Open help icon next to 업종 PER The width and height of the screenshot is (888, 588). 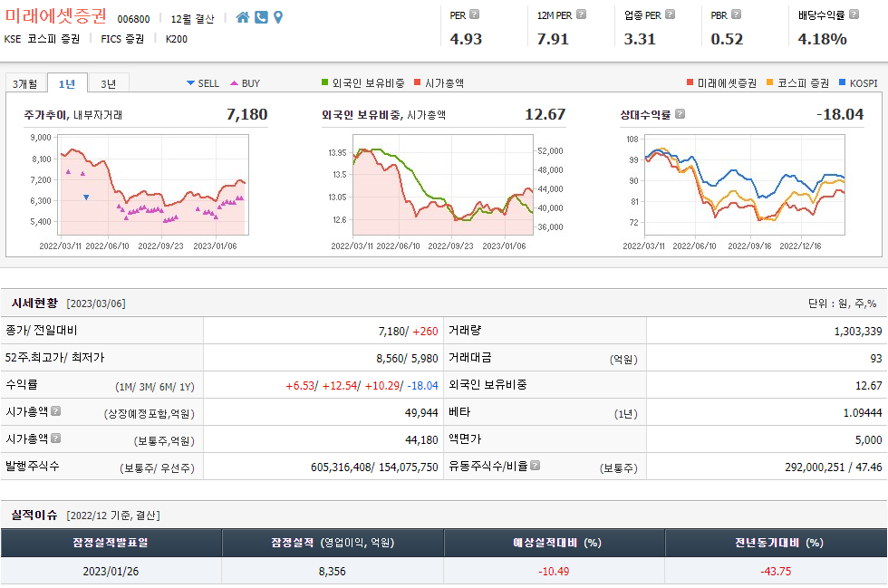tap(670, 14)
